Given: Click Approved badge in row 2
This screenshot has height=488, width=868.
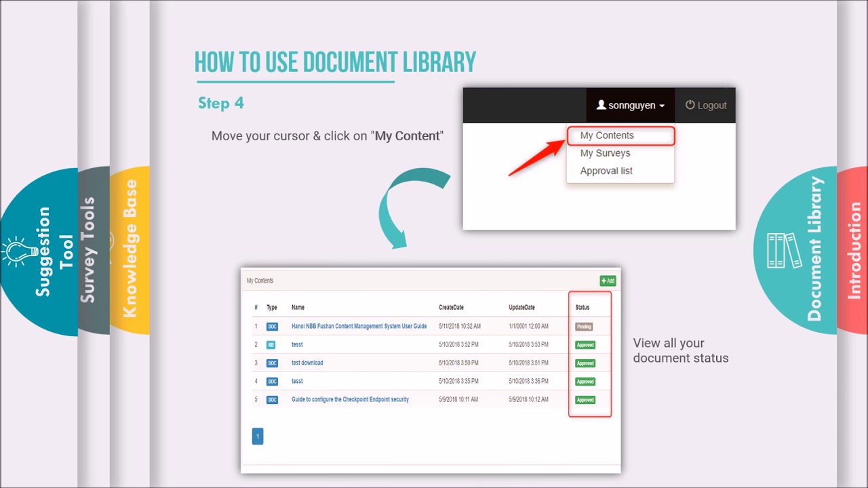Looking at the screenshot, I should [585, 345].
